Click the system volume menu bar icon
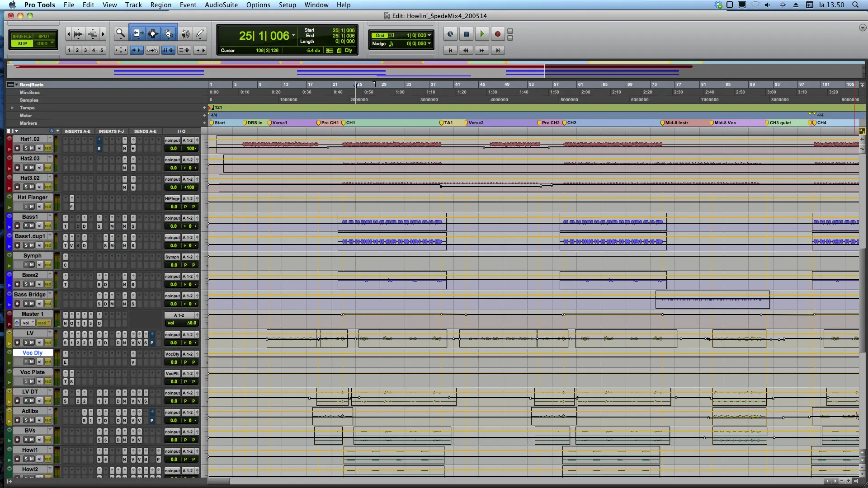The image size is (868, 488). point(767,5)
